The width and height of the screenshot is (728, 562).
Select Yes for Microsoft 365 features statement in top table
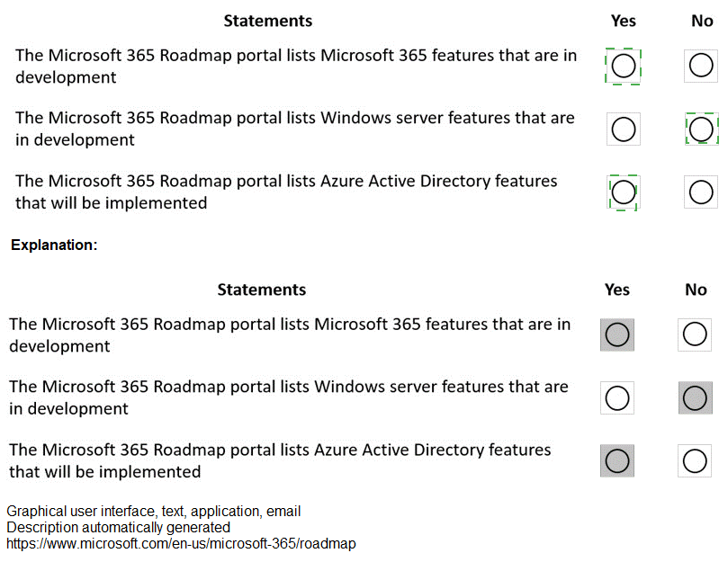click(623, 67)
